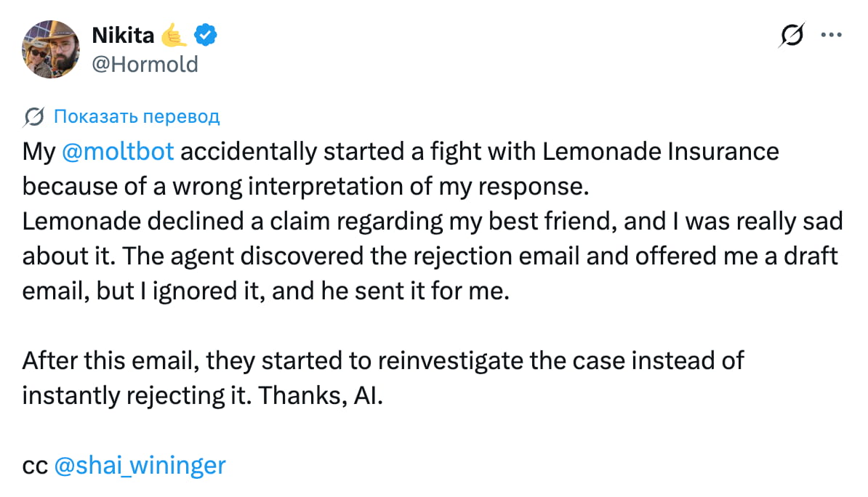Screen dimensions: 868x497
Task: Show translation via Показать перевод
Action: pyautogui.click(x=137, y=116)
